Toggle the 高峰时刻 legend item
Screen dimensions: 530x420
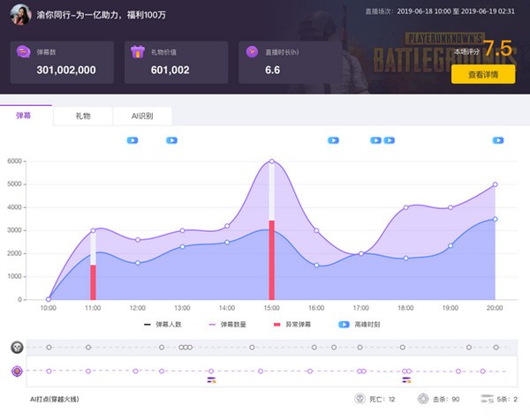[360, 325]
